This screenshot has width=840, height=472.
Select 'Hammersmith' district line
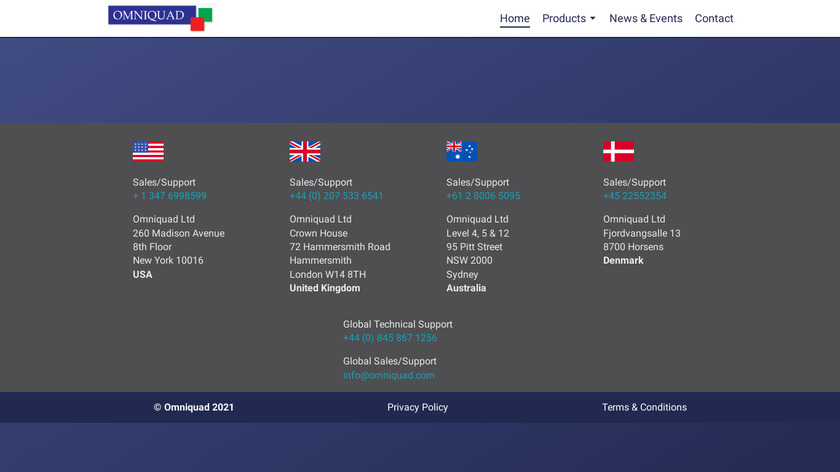(x=320, y=260)
